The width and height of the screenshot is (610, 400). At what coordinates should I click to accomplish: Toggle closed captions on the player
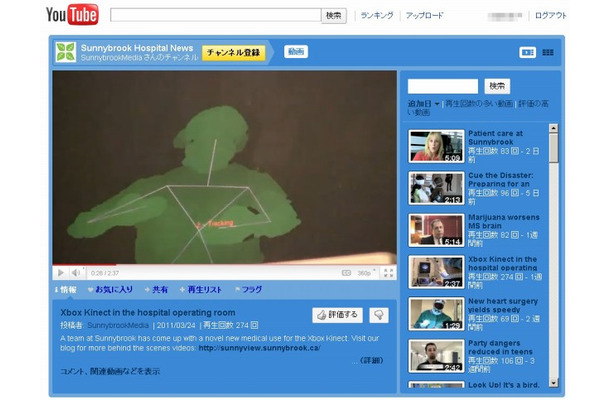pos(346,273)
